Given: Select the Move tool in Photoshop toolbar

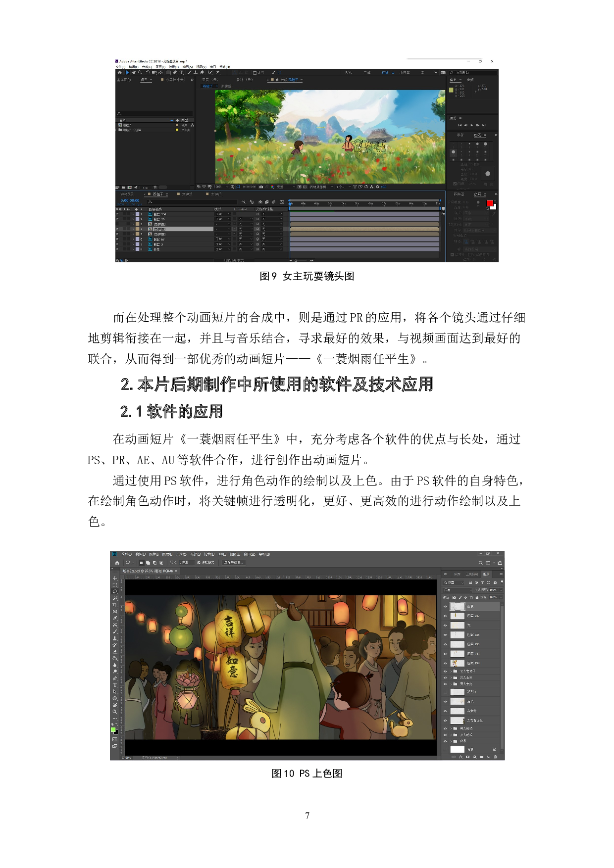Looking at the screenshot, I should coord(115,578).
